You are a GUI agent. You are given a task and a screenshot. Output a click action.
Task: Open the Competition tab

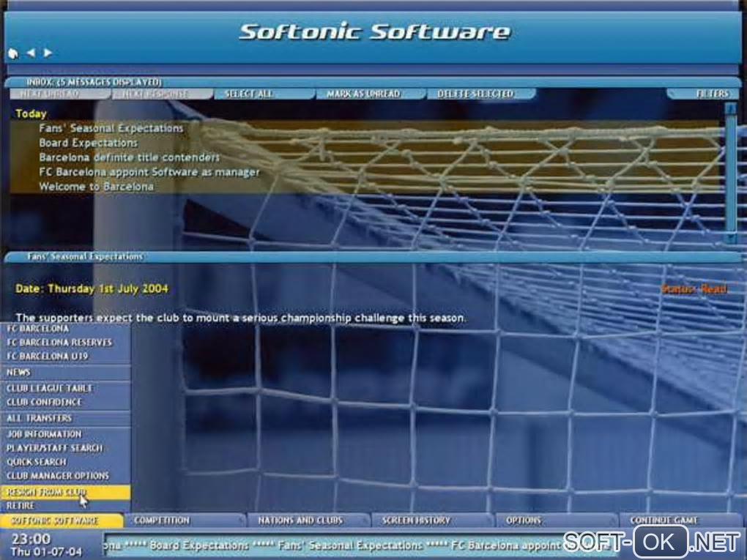point(186,520)
